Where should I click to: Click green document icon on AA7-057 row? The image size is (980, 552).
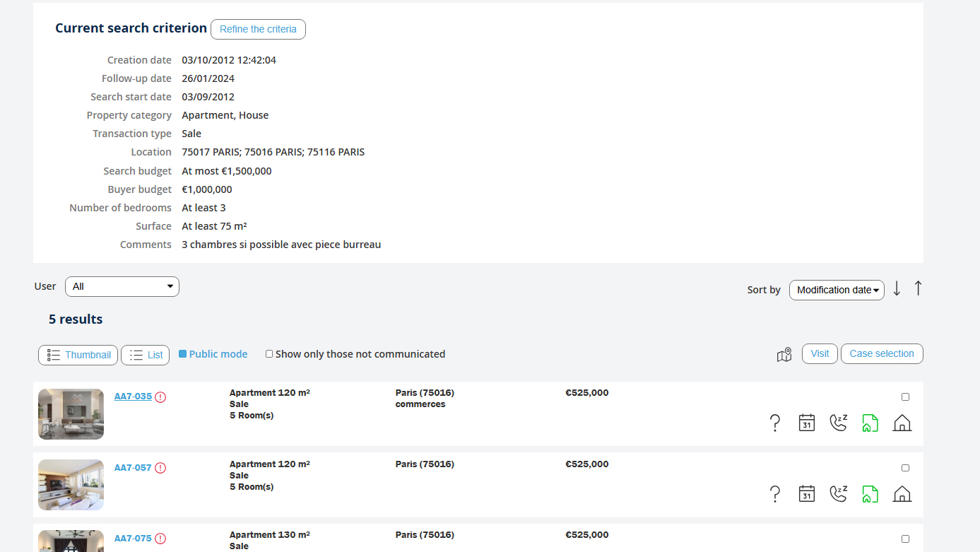click(x=870, y=494)
